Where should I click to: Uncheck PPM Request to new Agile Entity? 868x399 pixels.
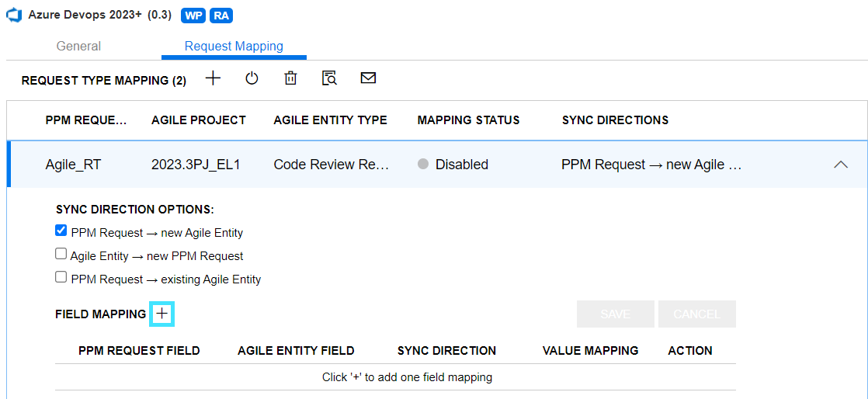[61, 231]
